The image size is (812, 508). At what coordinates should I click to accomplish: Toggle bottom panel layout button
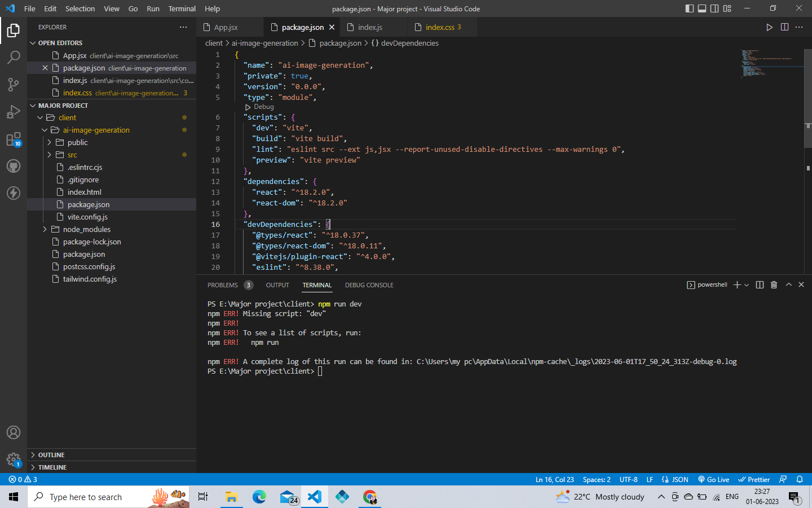point(702,8)
